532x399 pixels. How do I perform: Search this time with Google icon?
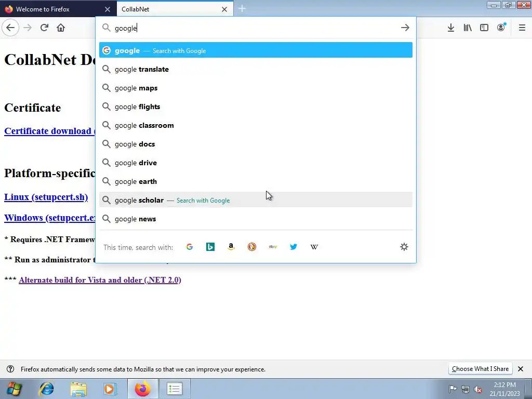click(190, 247)
